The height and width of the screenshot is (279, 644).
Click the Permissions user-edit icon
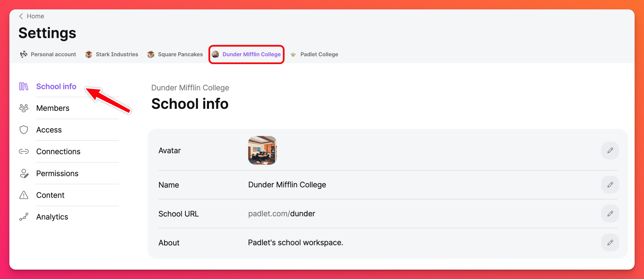pos(24,173)
